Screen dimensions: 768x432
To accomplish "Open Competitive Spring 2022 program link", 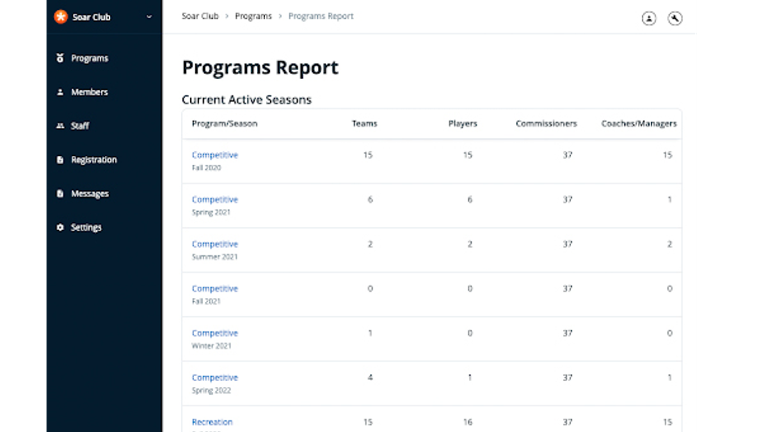I will tap(215, 378).
